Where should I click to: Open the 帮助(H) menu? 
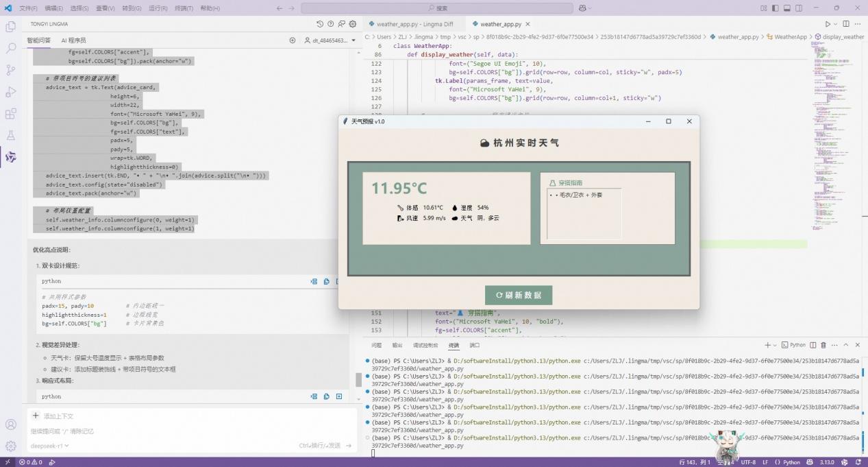(x=210, y=8)
